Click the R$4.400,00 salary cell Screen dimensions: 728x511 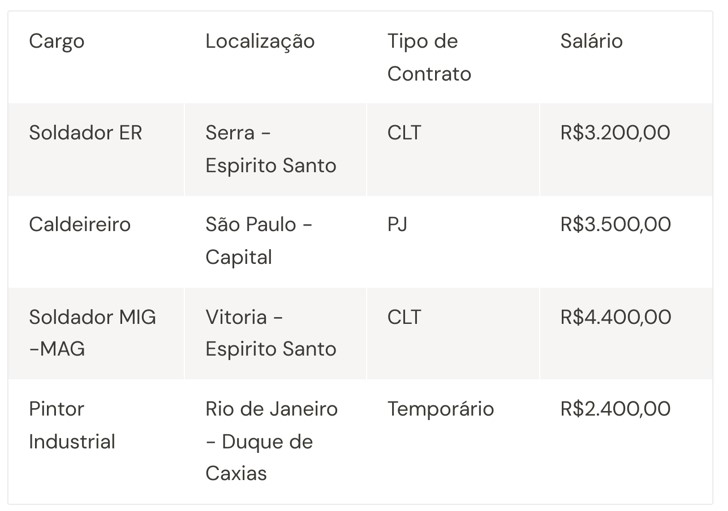pyautogui.click(x=616, y=317)
